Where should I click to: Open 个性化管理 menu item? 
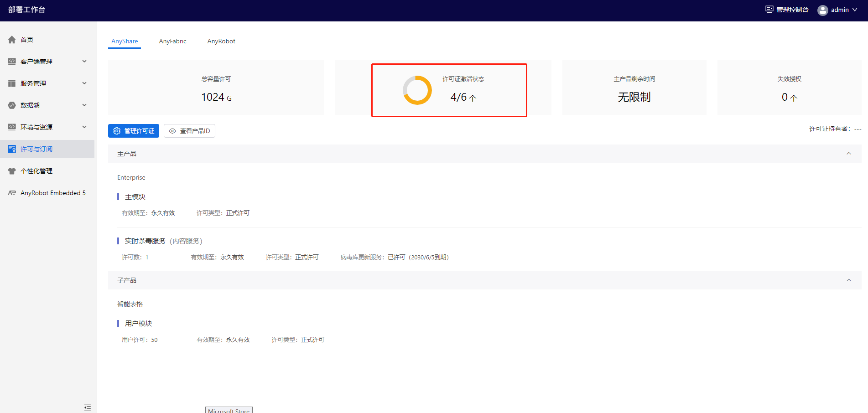click(x=47, y=171)
